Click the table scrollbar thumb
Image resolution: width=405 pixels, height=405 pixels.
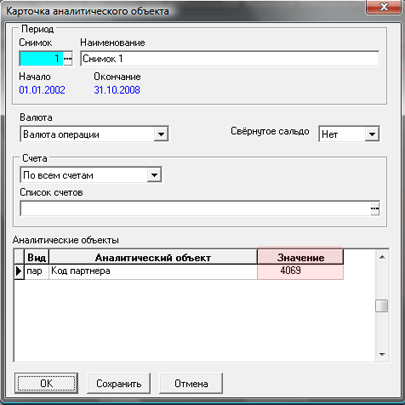(x=382, y=306)
